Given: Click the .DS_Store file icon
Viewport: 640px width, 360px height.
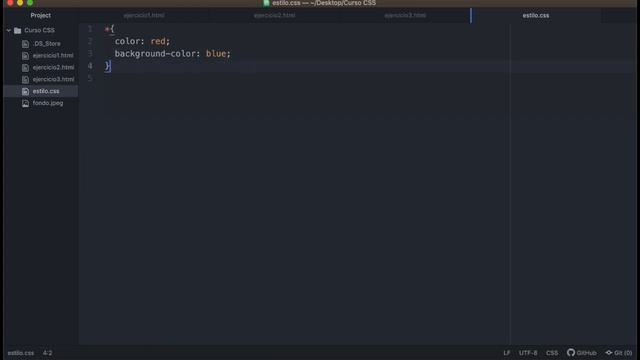Looking at the screenshot, I should point(25,43).
